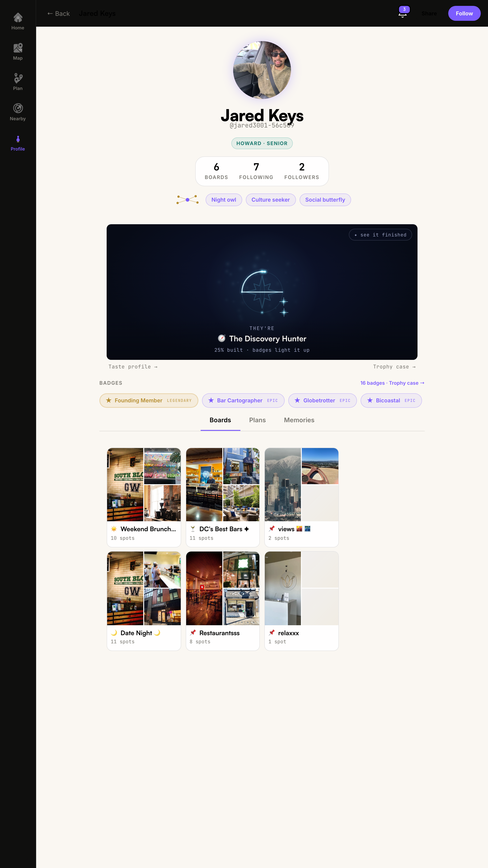Click the see it finished button

point(380,235)
